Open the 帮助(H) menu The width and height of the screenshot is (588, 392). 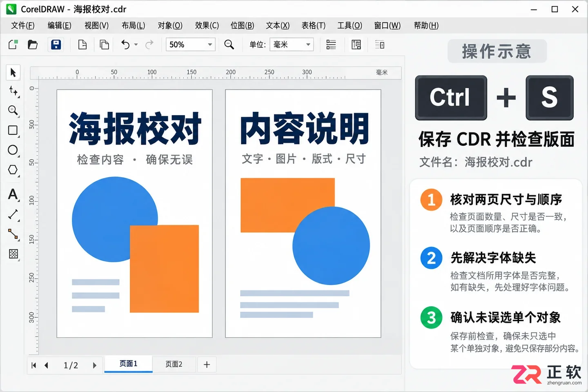(426, 25)
